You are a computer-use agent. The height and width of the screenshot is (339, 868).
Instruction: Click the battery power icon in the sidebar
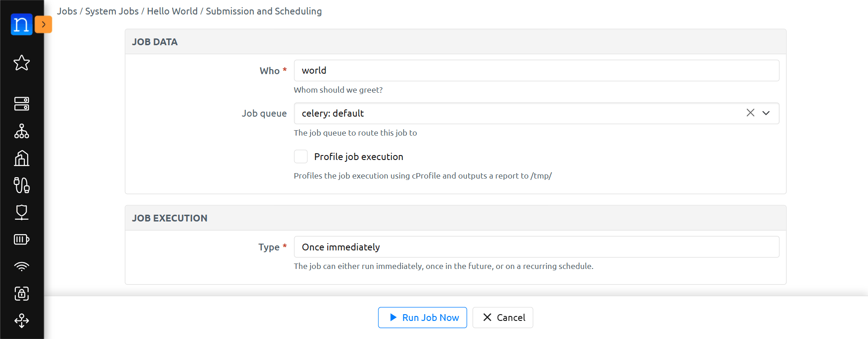point(21,240)
